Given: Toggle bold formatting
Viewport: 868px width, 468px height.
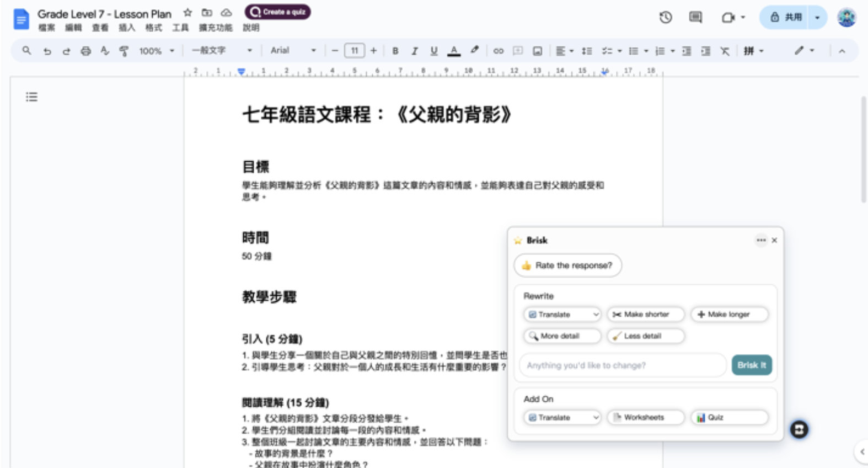Looking at the screenshot, I should (395, 51).
